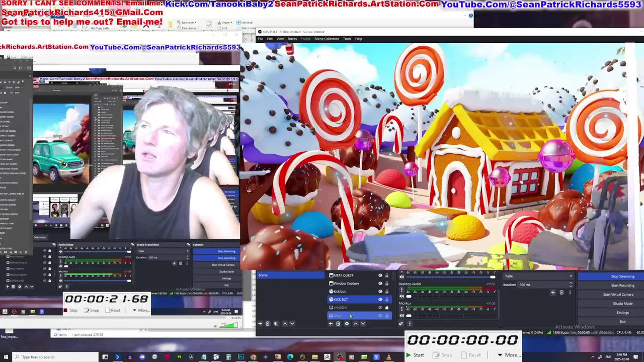Viewport: 644px width, 362px height.
Task: Open the Edit menu in OBS
Action: 270,39
